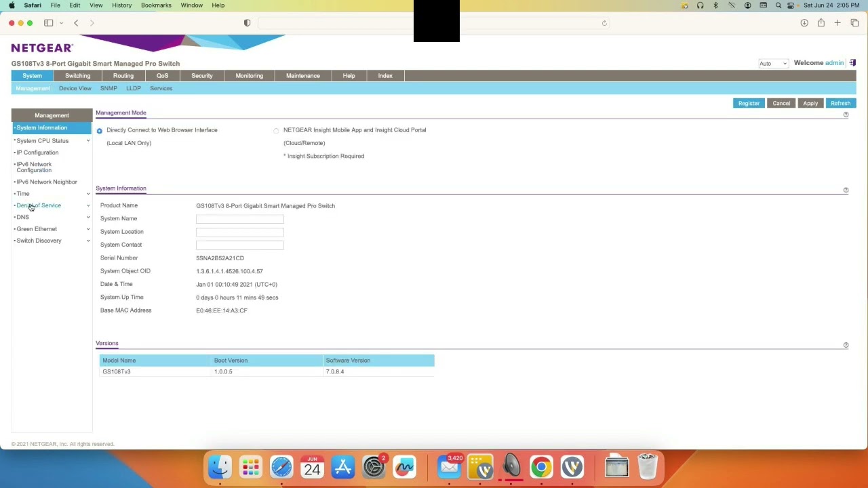This screenshot has width=868, height=488.
Task: Open IPv6 Network Neighbor in sidebar
Action: pos(47,182)
